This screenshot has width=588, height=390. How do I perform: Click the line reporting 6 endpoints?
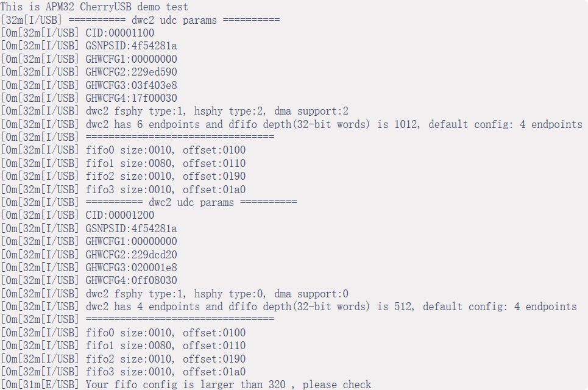(334, 124)
